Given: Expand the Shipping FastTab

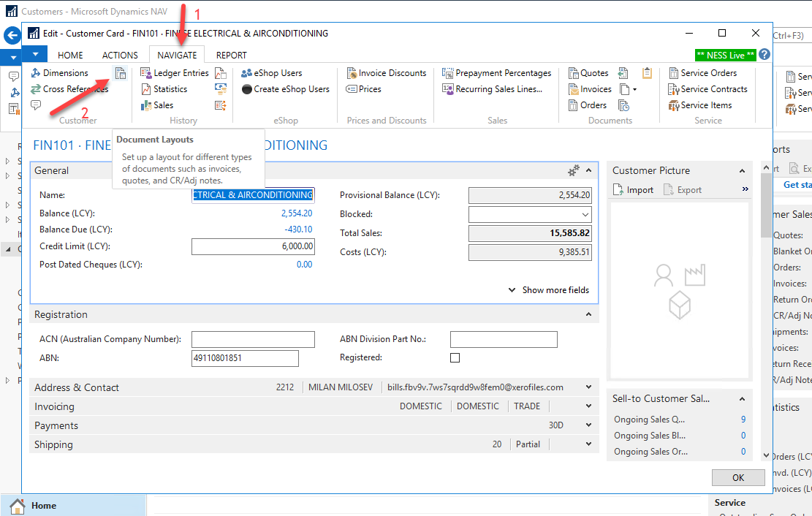Looking at the screenshot, I should point(589,444).
